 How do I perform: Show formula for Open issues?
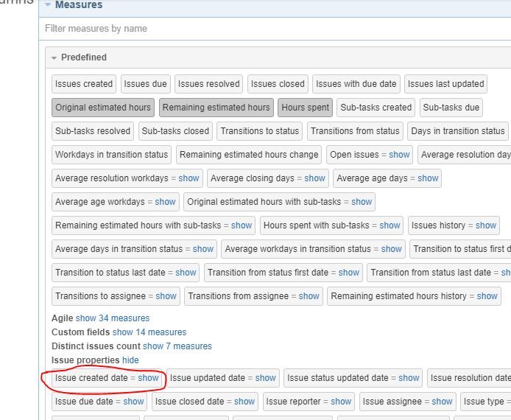pos(399,154)
